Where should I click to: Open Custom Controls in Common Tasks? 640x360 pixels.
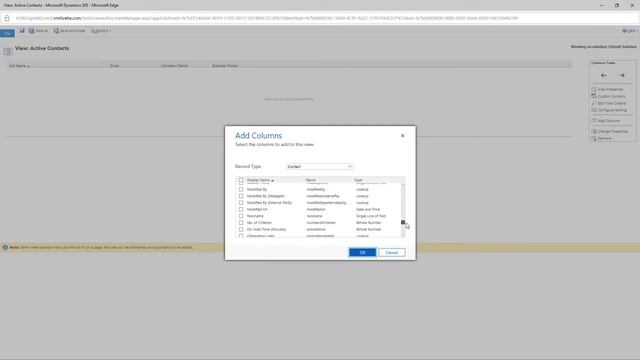(608, 96)
